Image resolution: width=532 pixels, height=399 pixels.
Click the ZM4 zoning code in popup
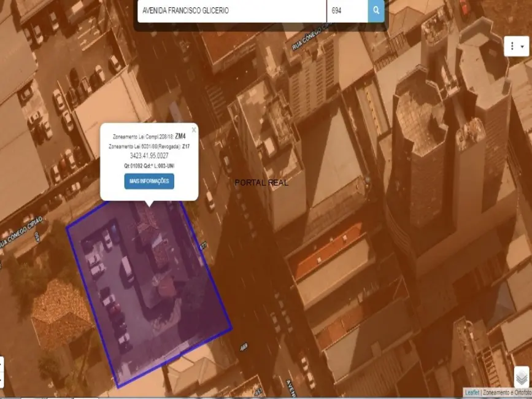pos(180,136)
